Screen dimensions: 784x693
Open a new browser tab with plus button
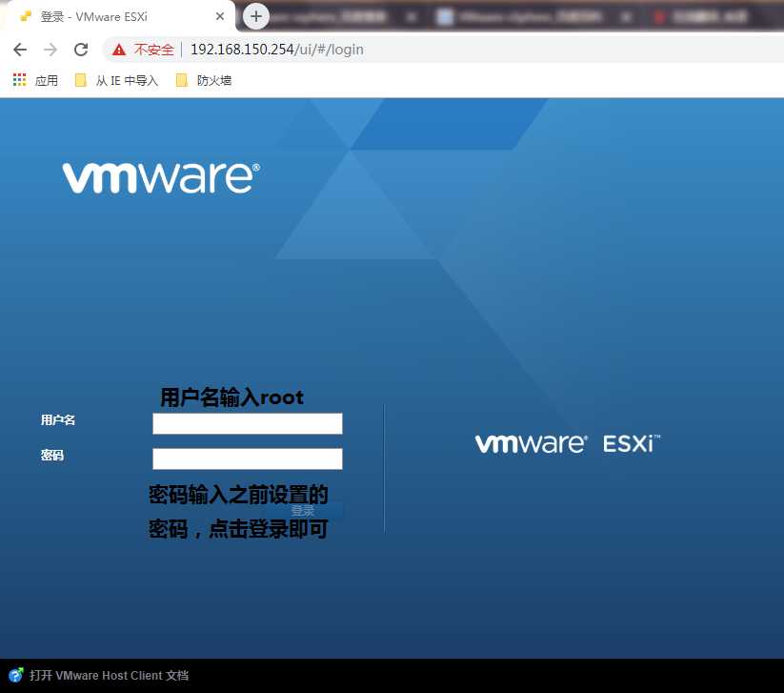coord(256,16)
